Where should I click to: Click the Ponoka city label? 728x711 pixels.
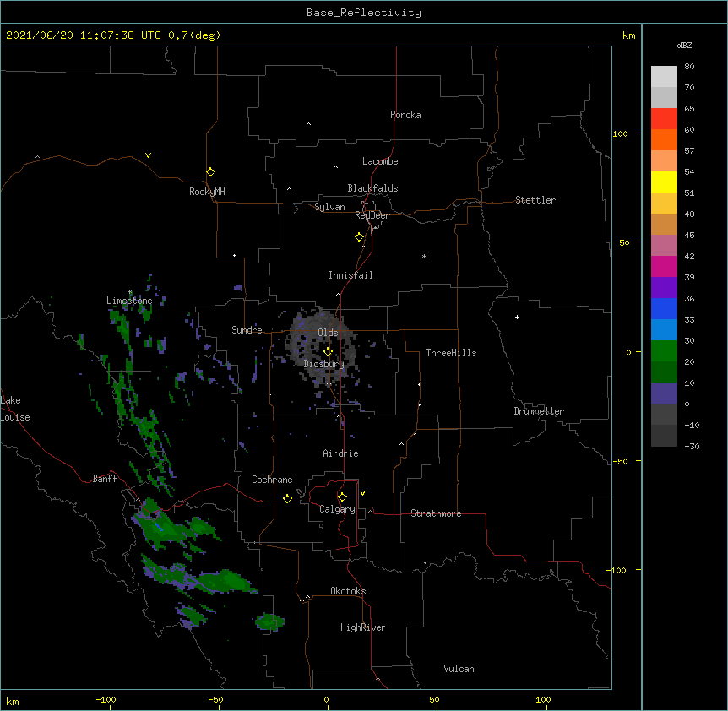pos(405,115)
